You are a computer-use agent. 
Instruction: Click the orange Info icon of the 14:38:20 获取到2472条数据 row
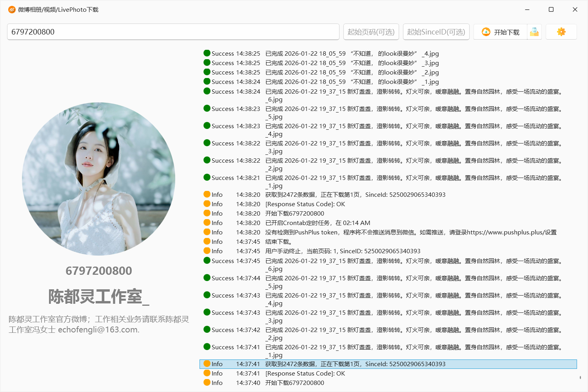click(x=207, y=194)
